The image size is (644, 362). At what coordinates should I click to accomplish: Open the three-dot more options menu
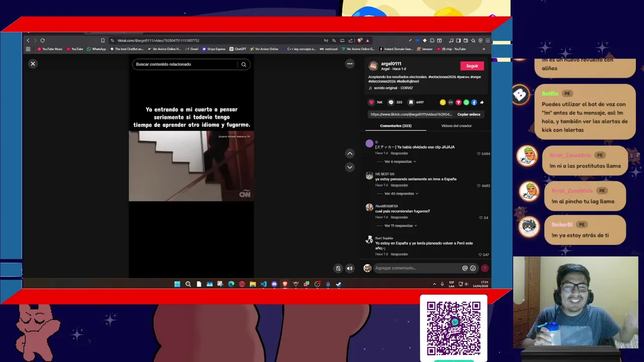click(350, 64)
